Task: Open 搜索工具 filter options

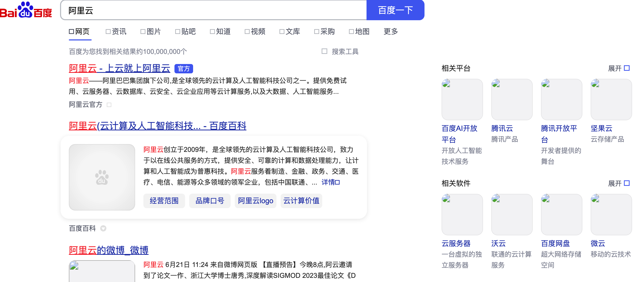Action: tap(340, 52)
